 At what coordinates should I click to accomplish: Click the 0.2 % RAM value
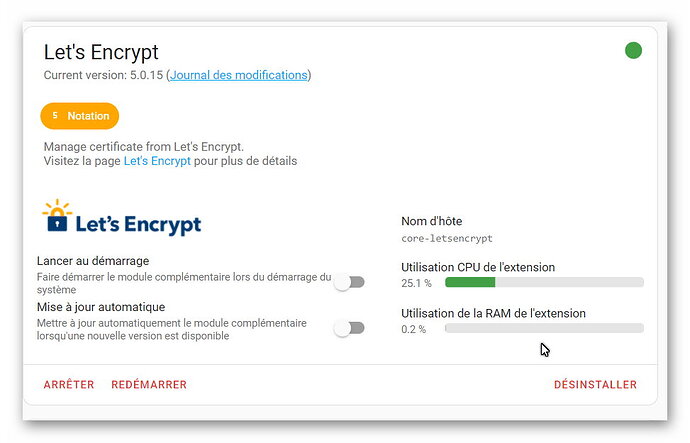pyautogui.click(x=414, y=330)
